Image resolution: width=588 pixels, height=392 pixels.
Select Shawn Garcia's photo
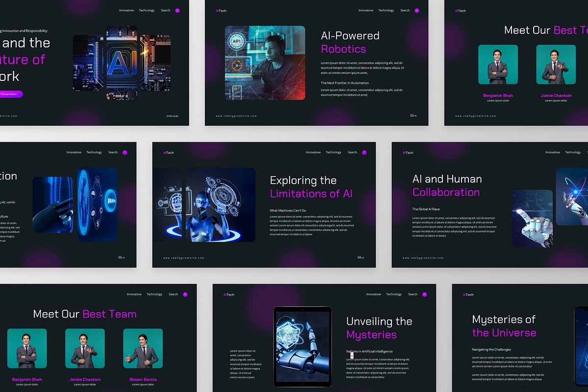pos(143,348)
